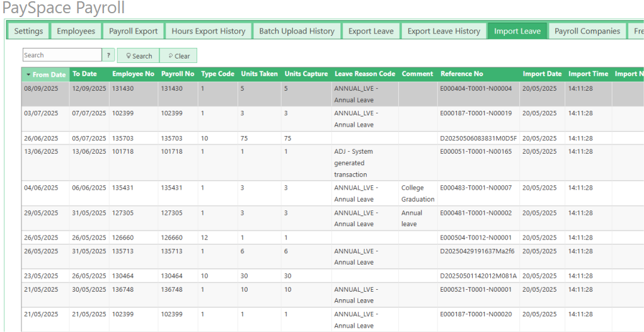This screenshot has height=332, width=644.
Task: Select the Import Leave tab
Action: [517, 31]
